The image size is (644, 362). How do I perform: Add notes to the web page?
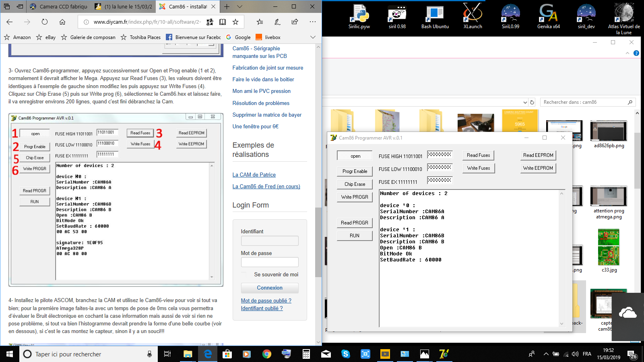(x=277, y=22)
